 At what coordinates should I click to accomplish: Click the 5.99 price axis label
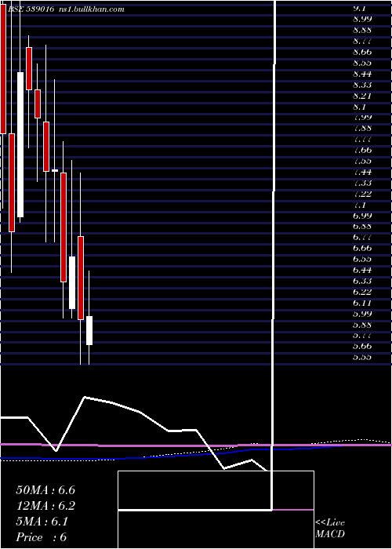click(x=362, y=314)
